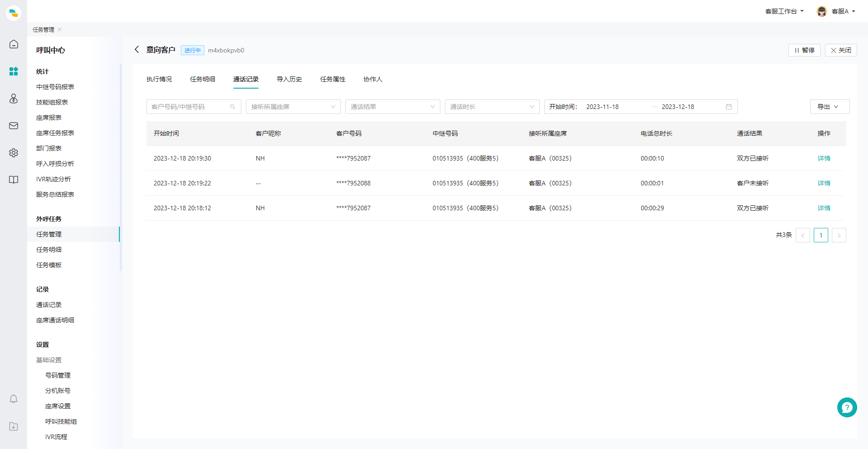Screen dimensions: 868x449
Task: Open 详情 for the 20:18:12 call
Action: click(x=824, y=208)
